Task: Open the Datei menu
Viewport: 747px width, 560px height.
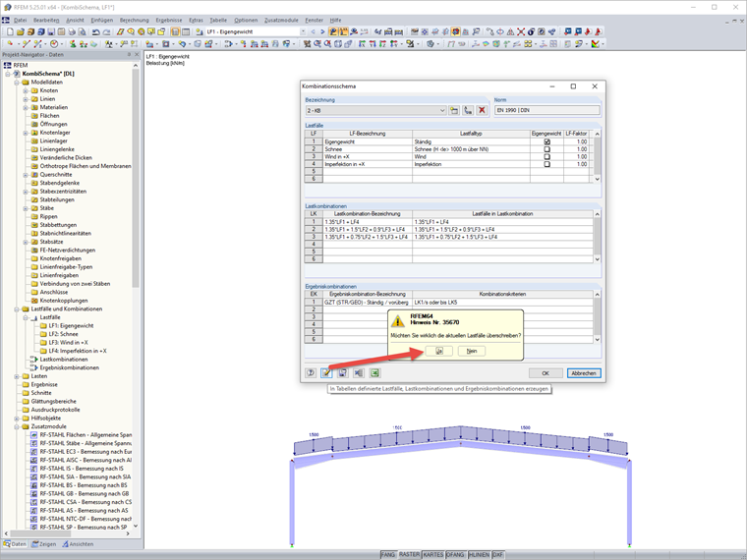Action: (20, 20)
